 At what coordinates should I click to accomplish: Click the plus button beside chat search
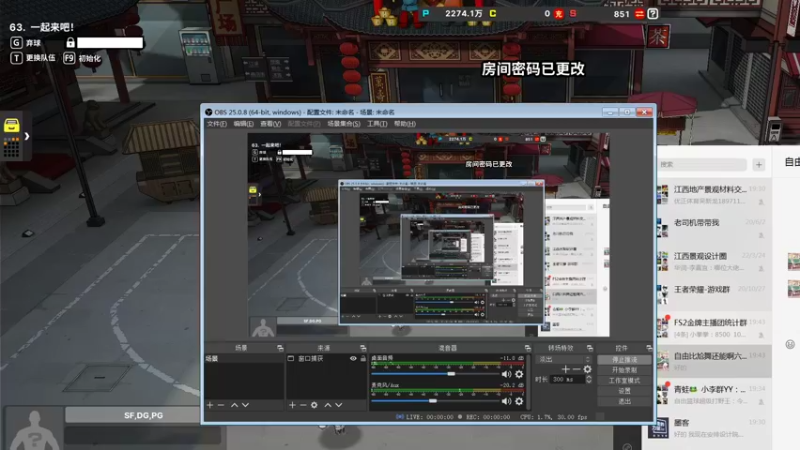pos(759,164)
